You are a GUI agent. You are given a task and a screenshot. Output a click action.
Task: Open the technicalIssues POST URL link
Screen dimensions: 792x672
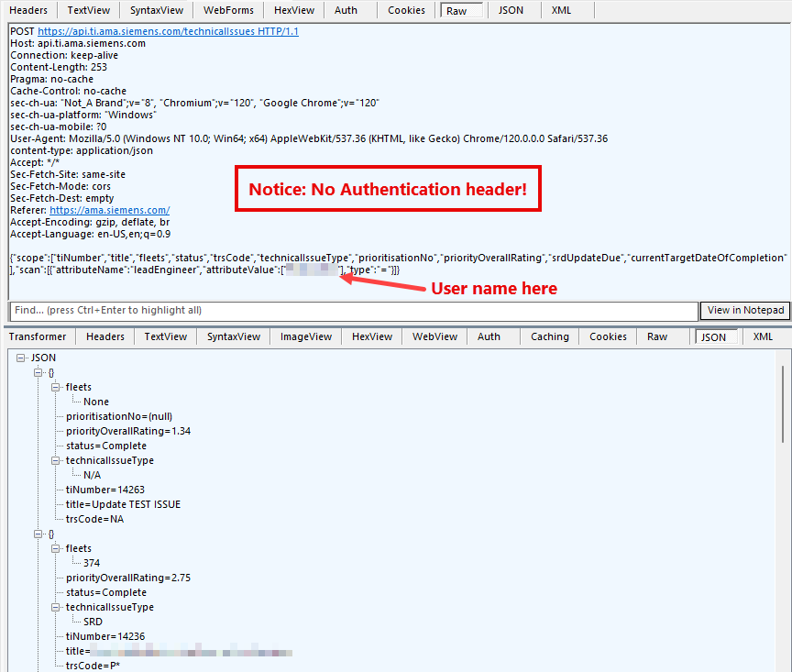pyautogui.click(x=168, y=31)
